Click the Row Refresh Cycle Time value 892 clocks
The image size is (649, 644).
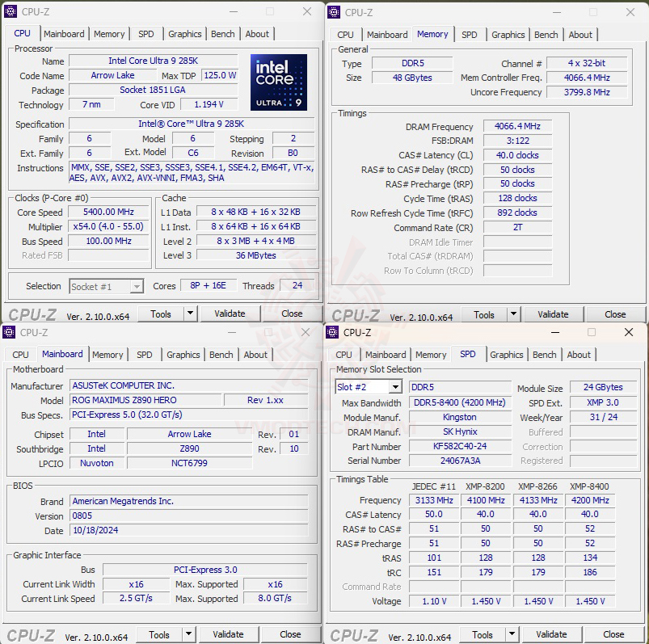point(517,213)
